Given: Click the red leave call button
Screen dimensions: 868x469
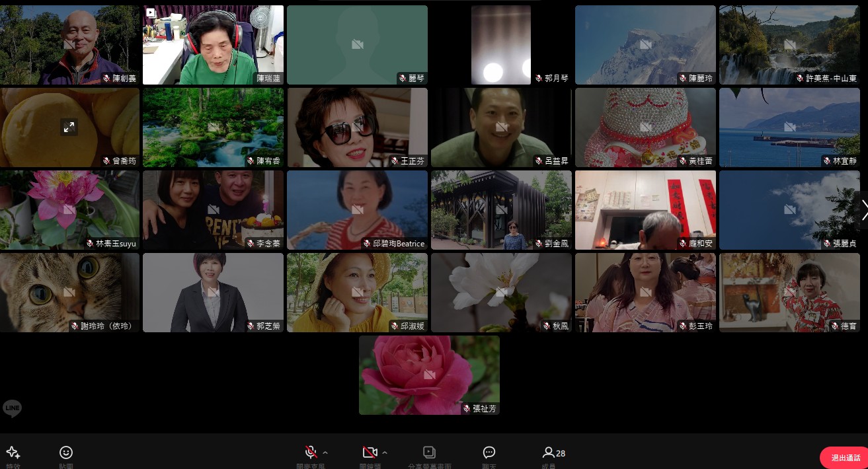Looking at the screenshot, I should click(x=844, y=458).
